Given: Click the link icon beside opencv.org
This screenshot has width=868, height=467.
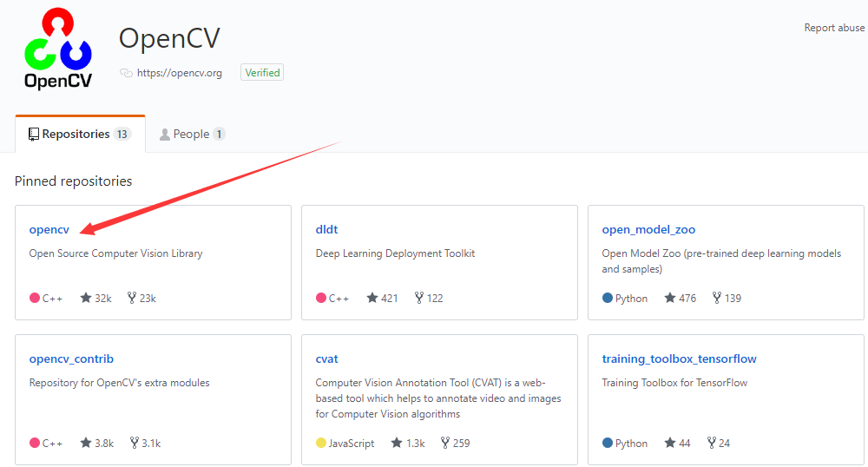Looking at the screenshot, I should 126,73.
